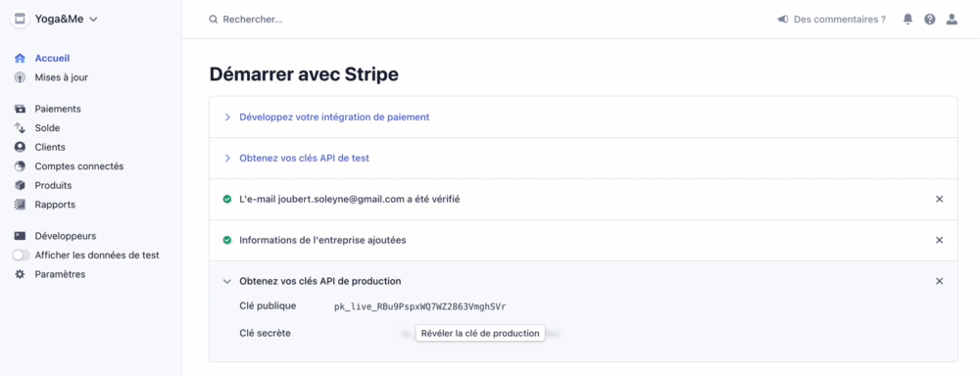Open the user profile icon

tap(952, 20)
